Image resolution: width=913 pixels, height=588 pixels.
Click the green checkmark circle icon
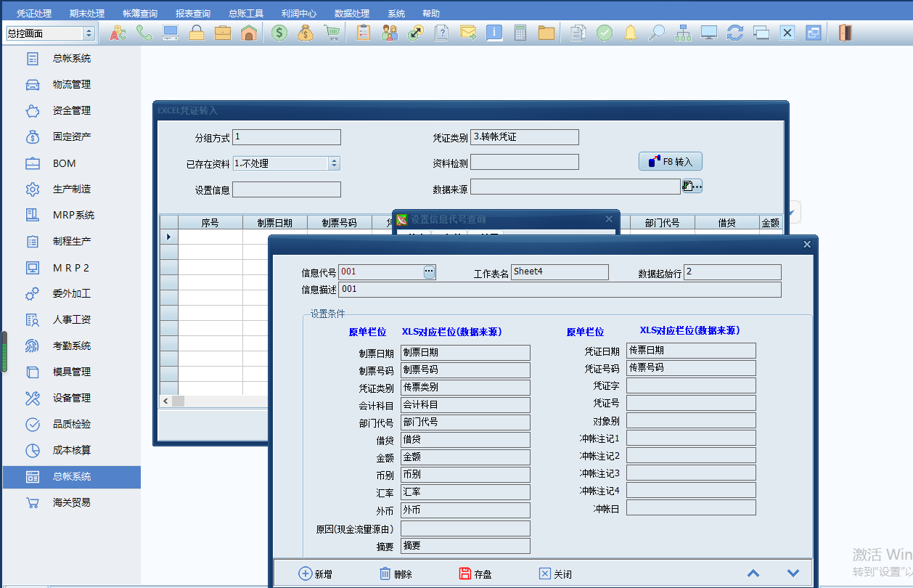point(605,33)
